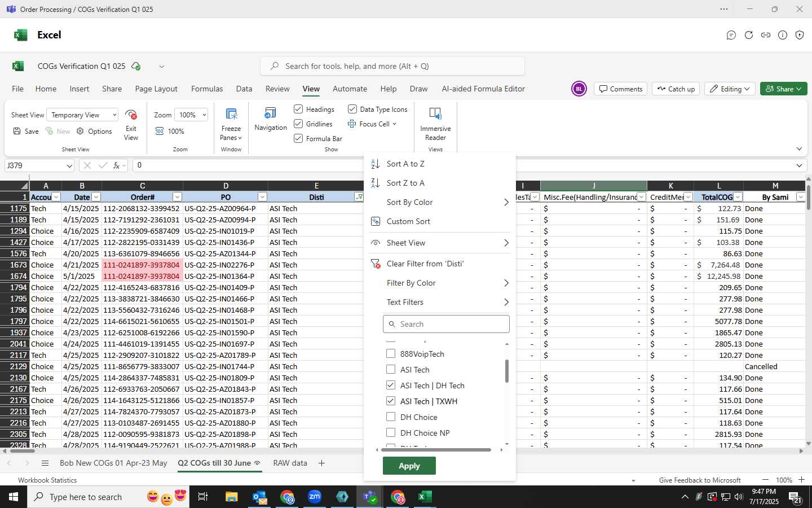Viewport: 812px width, 508px height.
Task: Check the ASI Tech filter option
Action: point(391,370)
